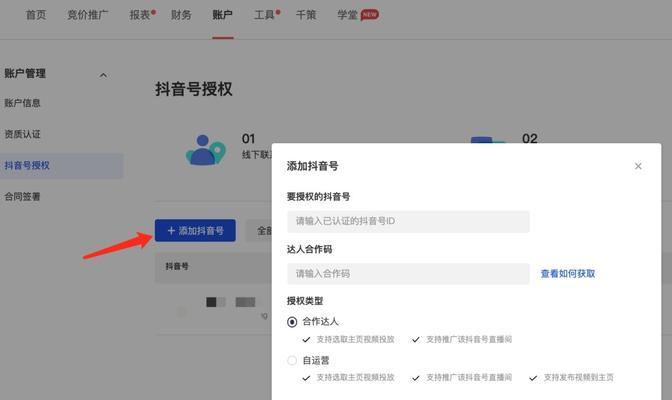672x400 pixels.
Task: Collapse the 账户管理 section chevron
Action: (103, 75)
